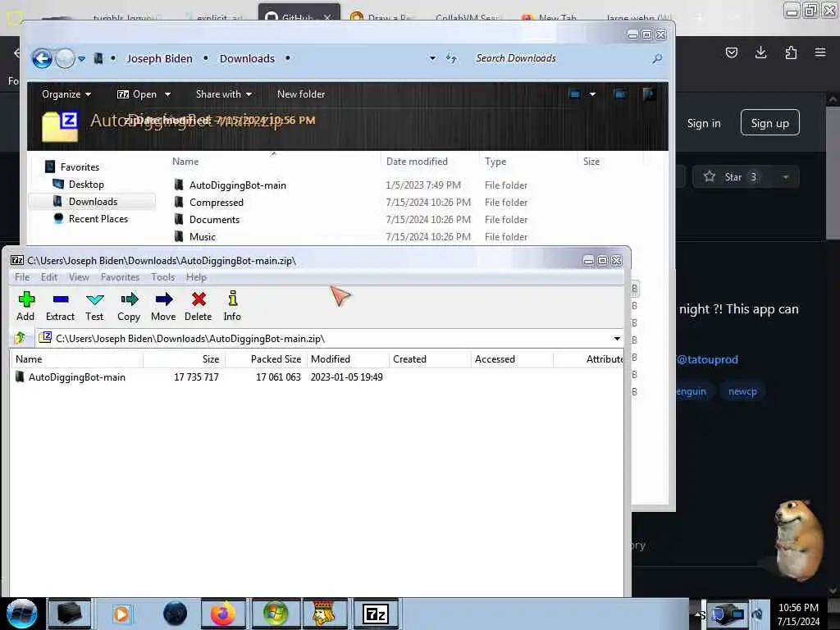
Task: Click the card game king taskbar icon
Action: coord(323,614)
